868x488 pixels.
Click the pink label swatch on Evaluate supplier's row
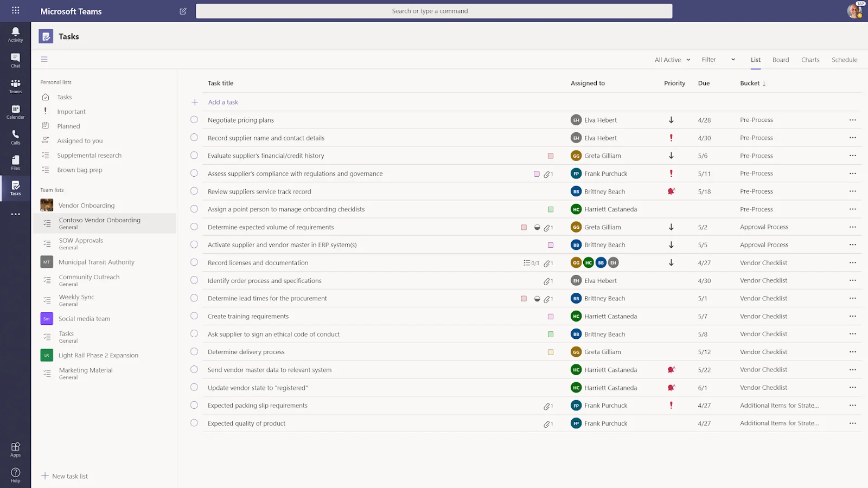(x=551, y=156)
